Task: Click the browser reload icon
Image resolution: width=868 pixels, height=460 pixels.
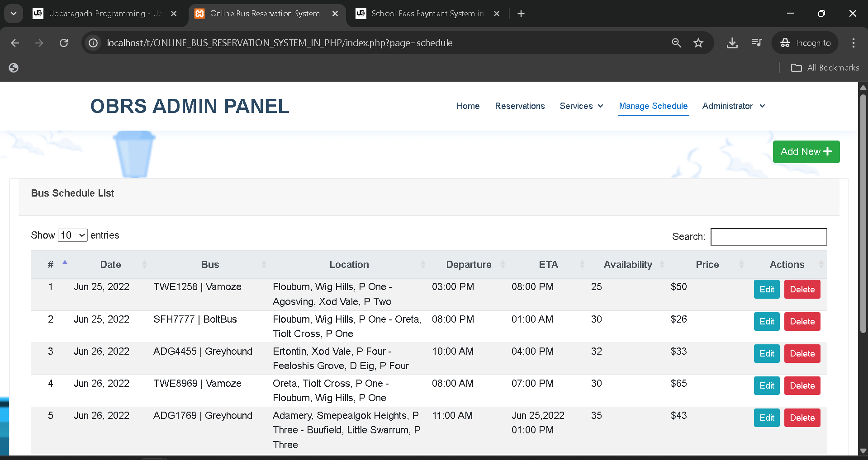Action: pyautogui.click(x=64, y=43)
